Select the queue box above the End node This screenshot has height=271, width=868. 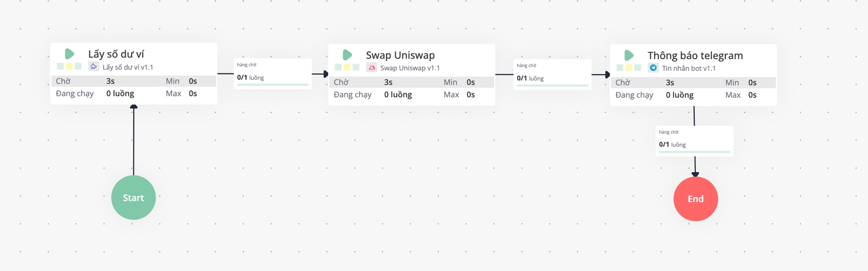694,141
